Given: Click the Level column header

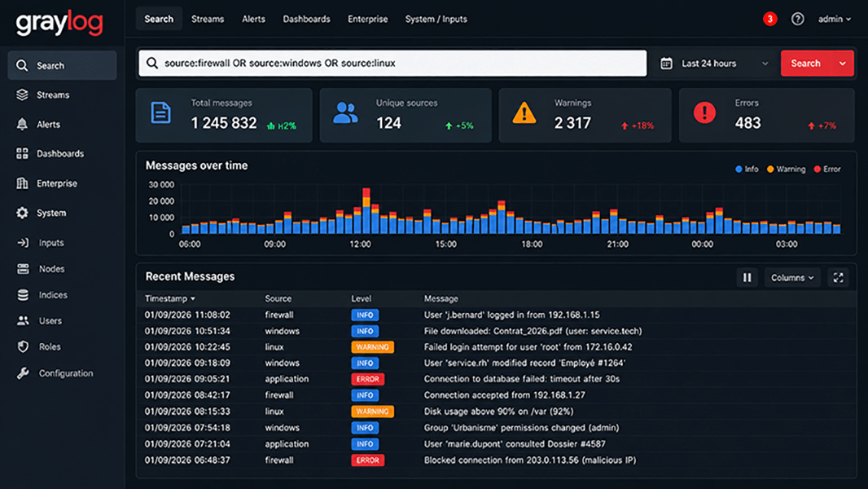Looking at the screenshot, I should coord(361,298).
